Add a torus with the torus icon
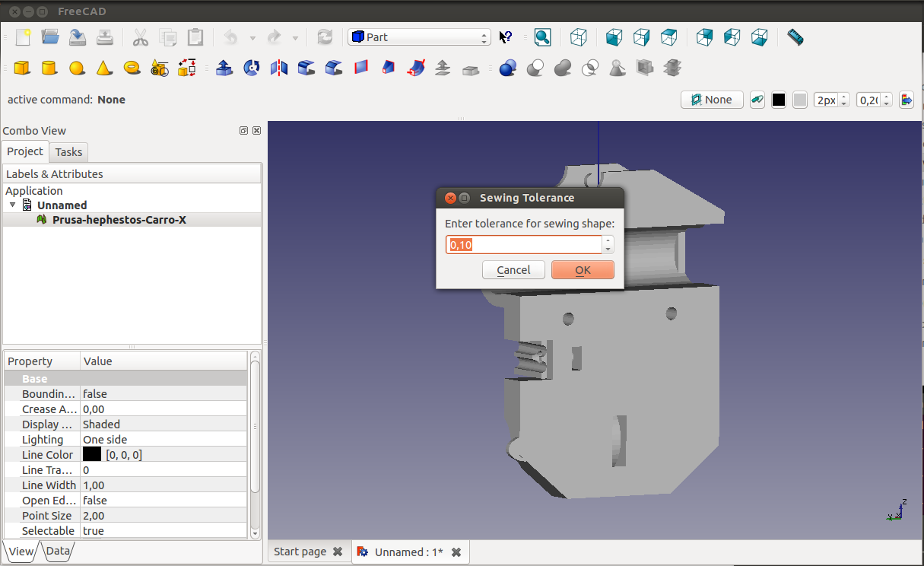The image size is (924, 566). (132, 68)
